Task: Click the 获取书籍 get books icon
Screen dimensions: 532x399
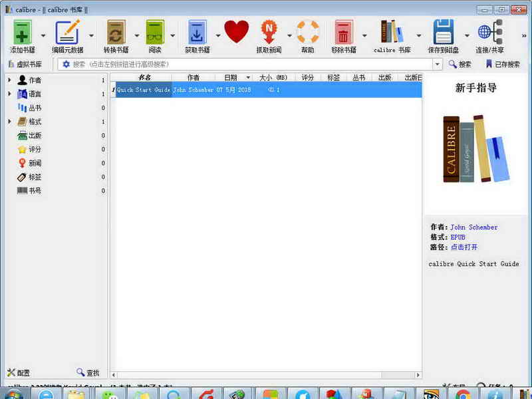Action: point(198,32)
